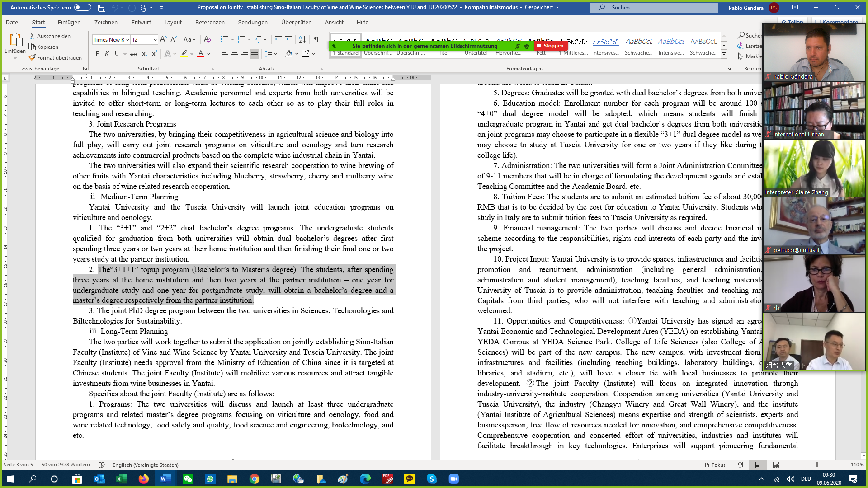Viewport: 868px width, 488px height.
Task: Open the font size dropdown
Action: [155, 40]
